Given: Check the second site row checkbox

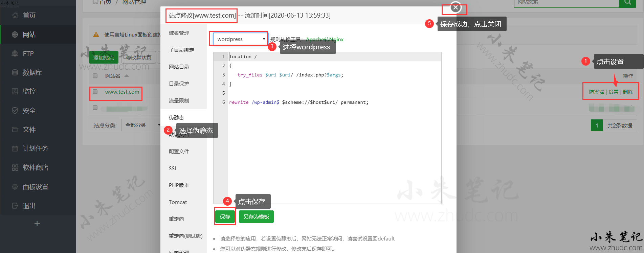Looking at the screenshot, I should 95,108.
